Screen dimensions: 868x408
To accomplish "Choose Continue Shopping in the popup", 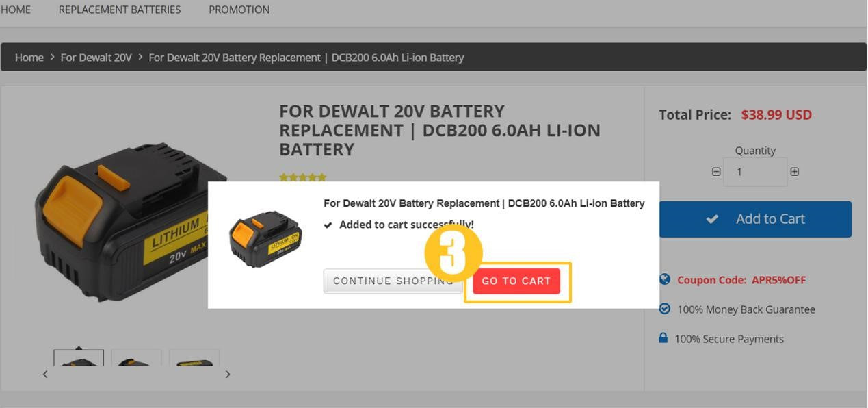I will pos(393,281).
